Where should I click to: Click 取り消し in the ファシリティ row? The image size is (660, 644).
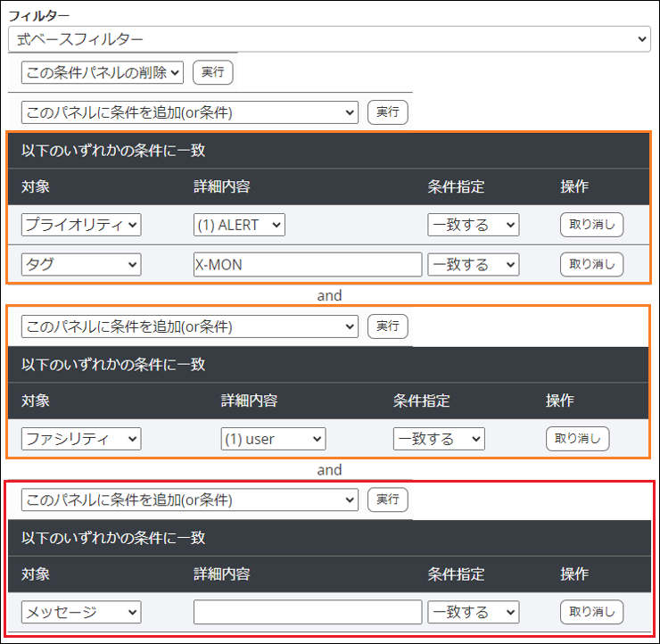pos(577,439)
